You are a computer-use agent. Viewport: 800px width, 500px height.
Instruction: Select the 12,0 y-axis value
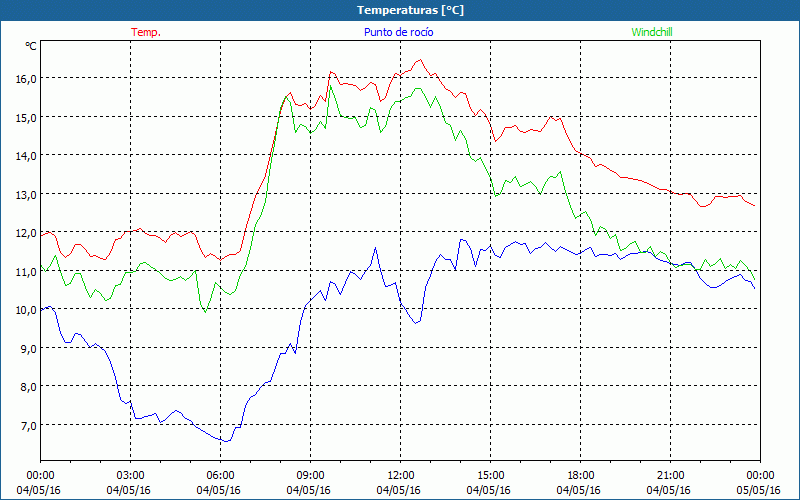click(26, 233)
